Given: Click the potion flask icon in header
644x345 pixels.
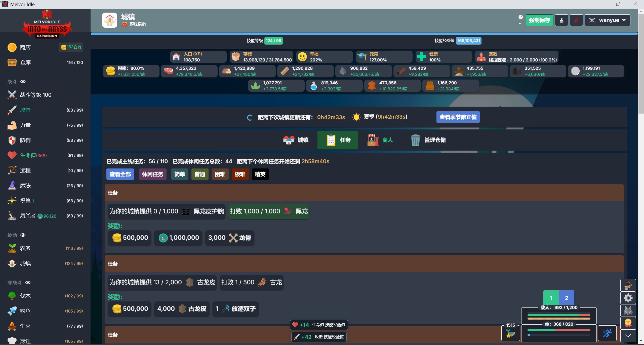Looking at the screenshot, I should [x=561, y=20].
